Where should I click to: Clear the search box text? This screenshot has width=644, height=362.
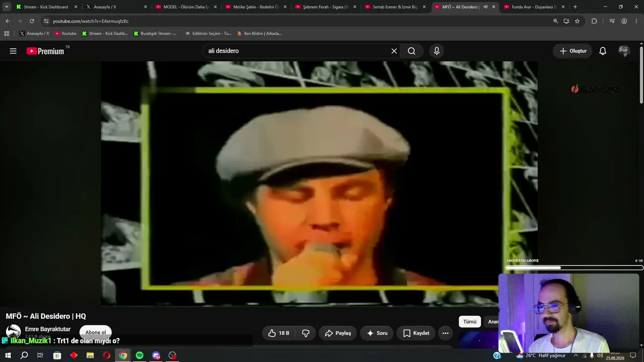coord(394,51)
